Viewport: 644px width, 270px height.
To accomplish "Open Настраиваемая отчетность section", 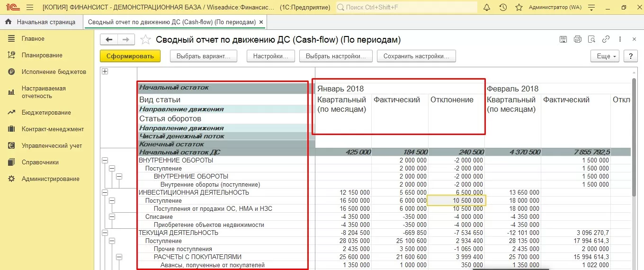I will pyautogui.click(x=44, y=92).
